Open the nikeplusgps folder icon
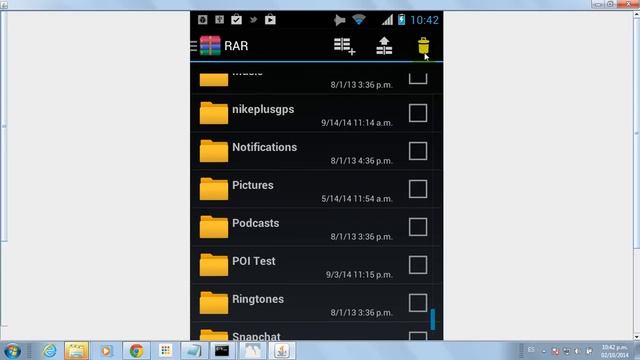 click(x=213, y=113)
